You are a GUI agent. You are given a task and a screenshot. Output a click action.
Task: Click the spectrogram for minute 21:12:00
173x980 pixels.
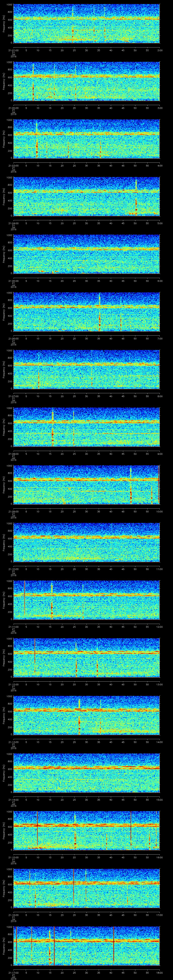coord(87,657)
